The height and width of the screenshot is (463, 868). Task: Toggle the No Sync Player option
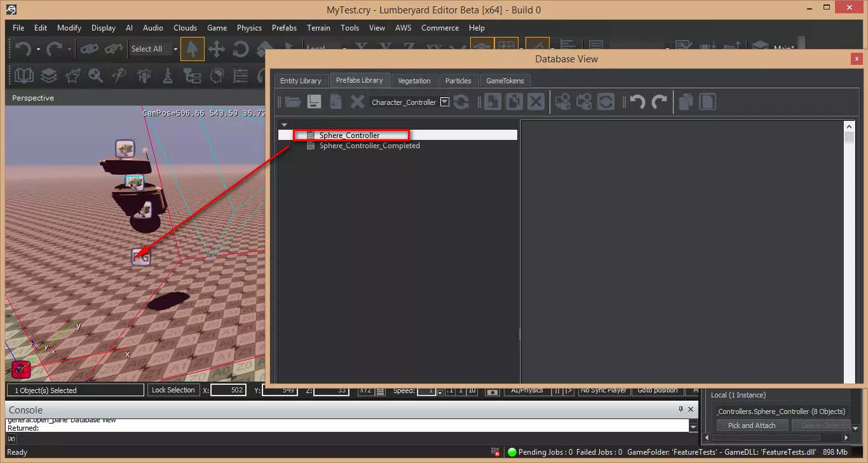pos(603,390)
